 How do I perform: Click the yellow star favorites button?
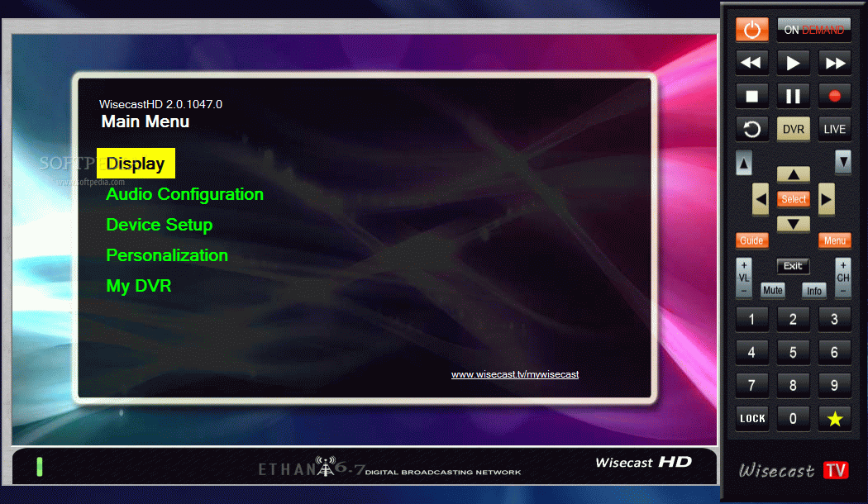pos(835,419)
